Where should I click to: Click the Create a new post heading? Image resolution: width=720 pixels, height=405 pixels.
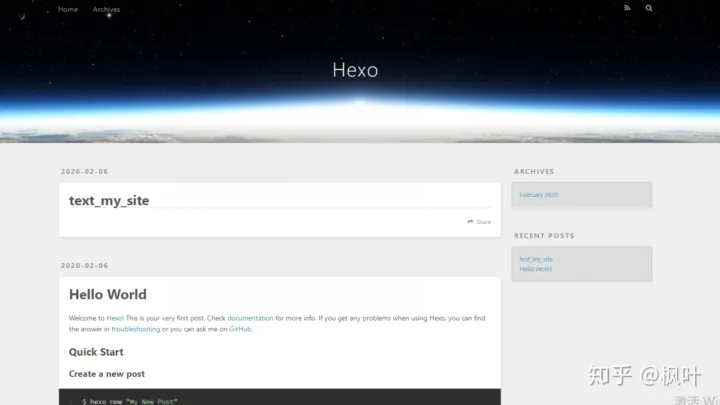(107, 374)
